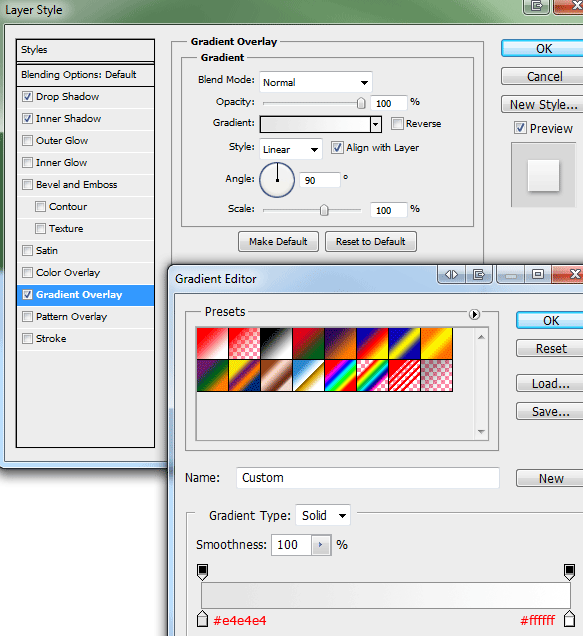
Task: Enable the Outer Glow effect checkbox
Action: click(27, 141)
